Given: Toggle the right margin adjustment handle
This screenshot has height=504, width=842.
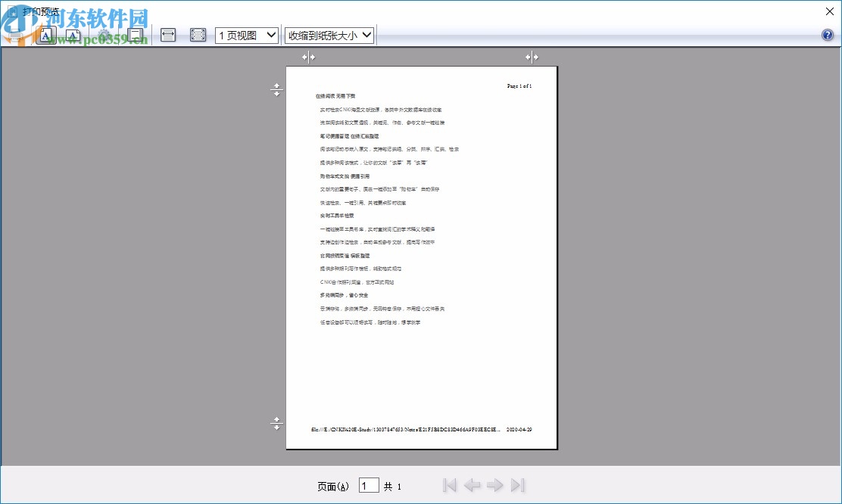Looking at the screenshot, I should tap(532, 57).
